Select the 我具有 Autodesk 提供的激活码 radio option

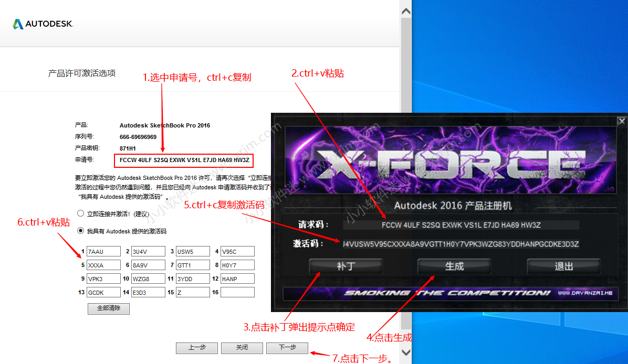click(80, 230)
